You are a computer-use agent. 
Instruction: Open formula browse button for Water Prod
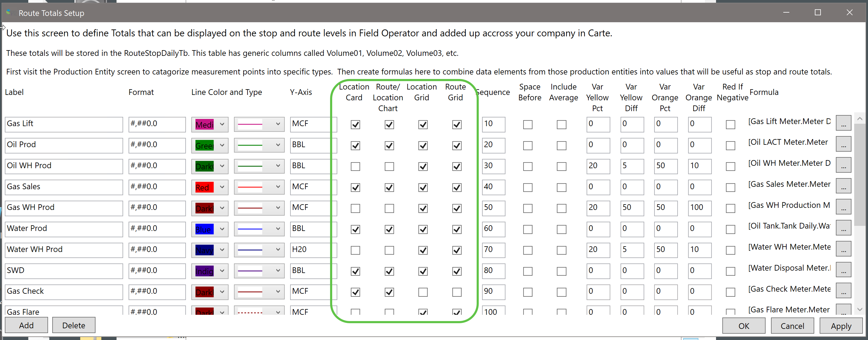[x=843, y=228]
